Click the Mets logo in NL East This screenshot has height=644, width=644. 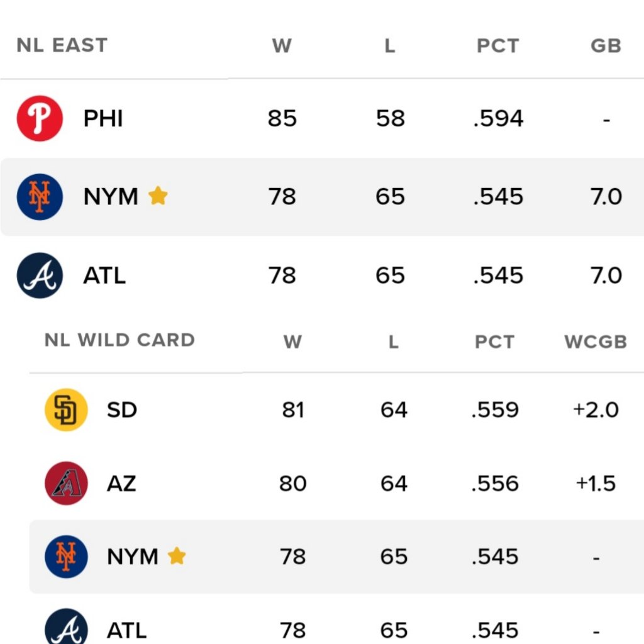pos(40,197)
